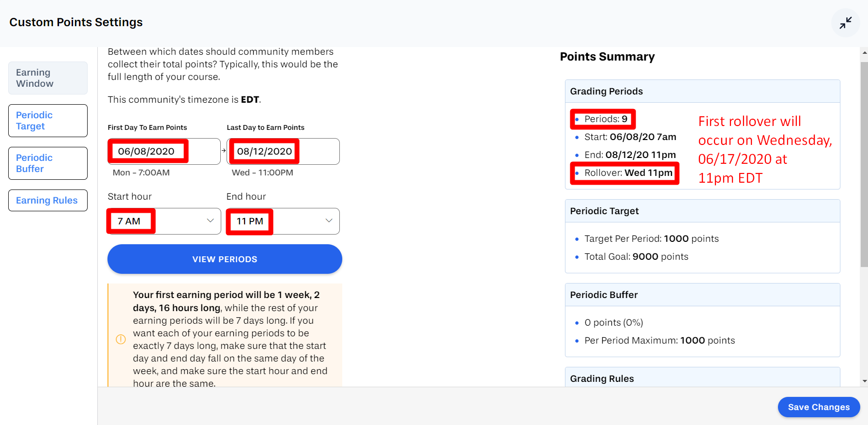The image size is (868, 425).
Task: Click the Grading Periods section header
Action: tap(702, 91)
